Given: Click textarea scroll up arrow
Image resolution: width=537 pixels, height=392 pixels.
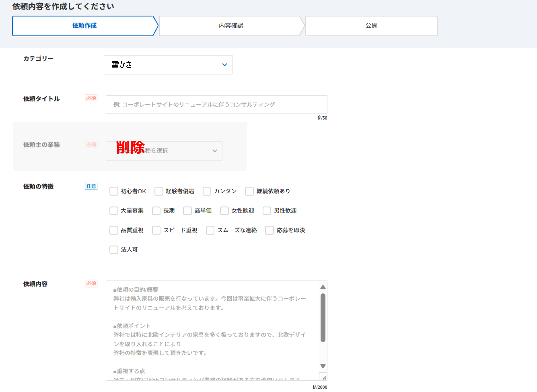Looking at the screenshot, I should [323, 287].
